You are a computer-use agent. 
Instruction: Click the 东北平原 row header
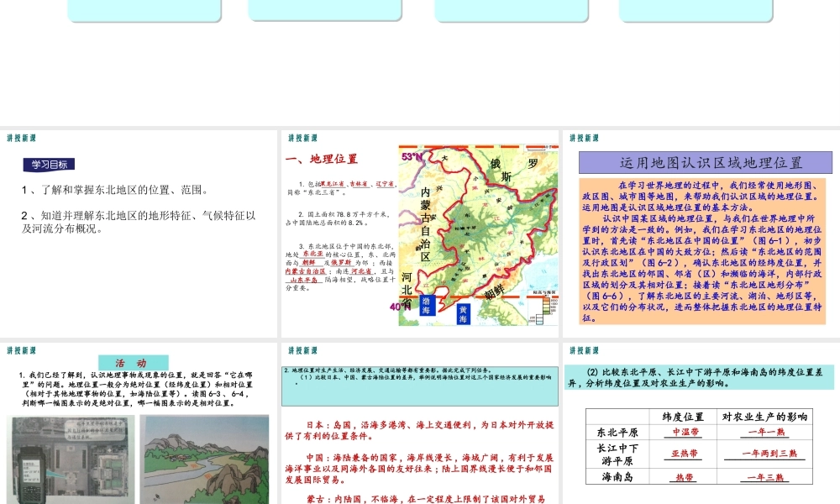tap(617, 433)
